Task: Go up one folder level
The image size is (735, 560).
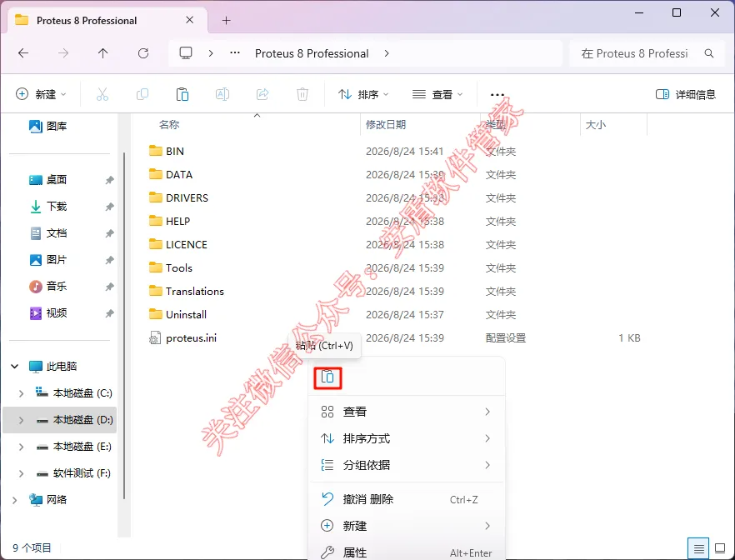Action: (103, 53)
